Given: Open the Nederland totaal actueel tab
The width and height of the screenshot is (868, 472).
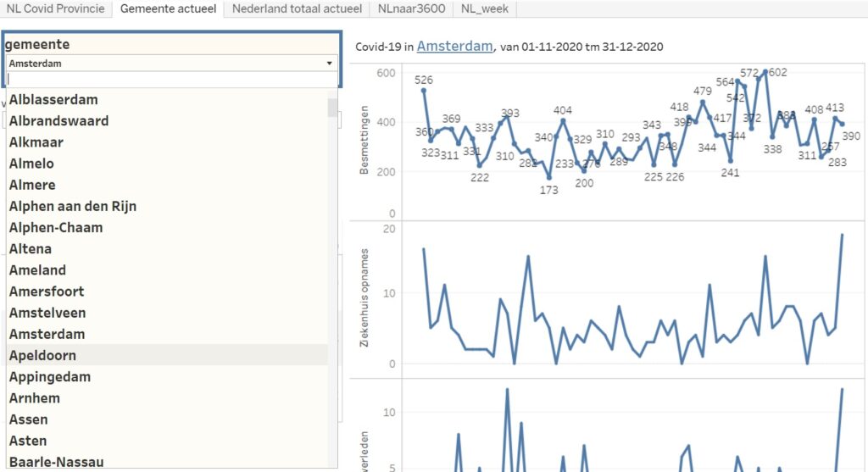Looking at the screenshot, I should coord(298,9).
